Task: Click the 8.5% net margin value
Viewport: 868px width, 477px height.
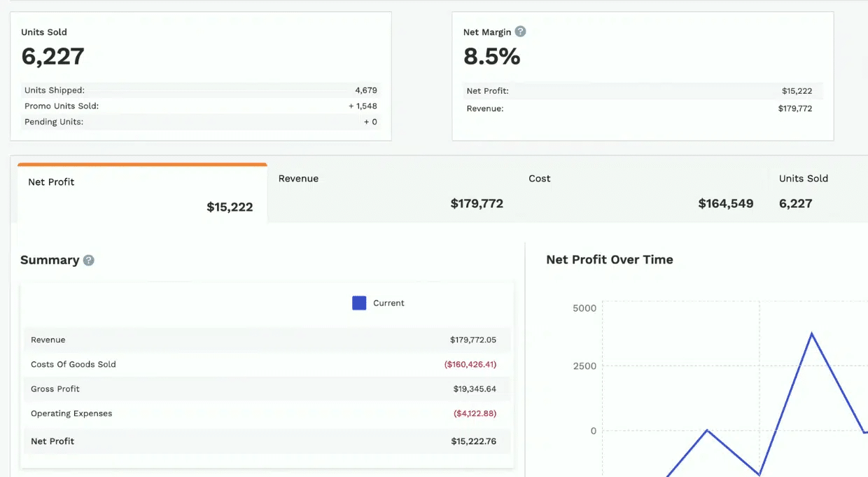Action: pyautogui.click(x=492, y=57)
